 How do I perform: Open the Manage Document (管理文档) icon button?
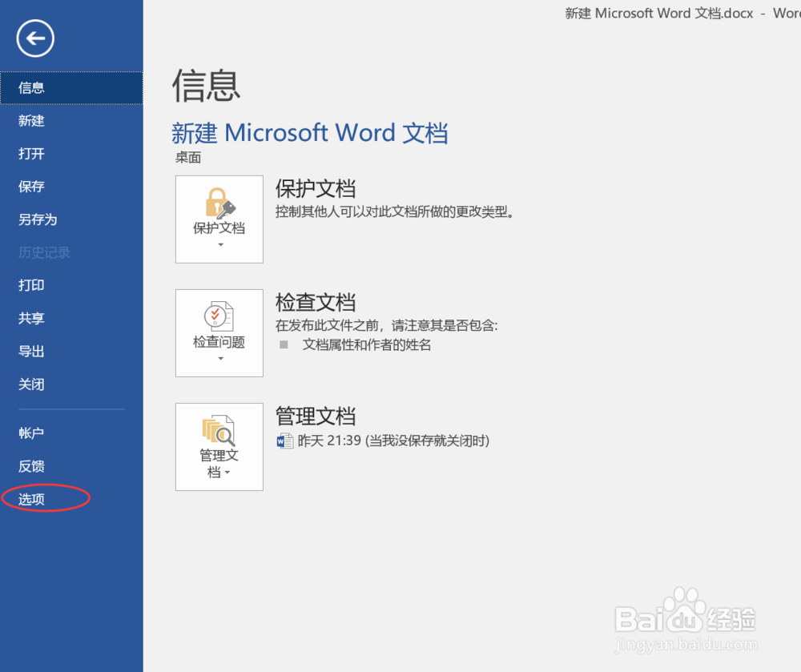click(219, 447)
